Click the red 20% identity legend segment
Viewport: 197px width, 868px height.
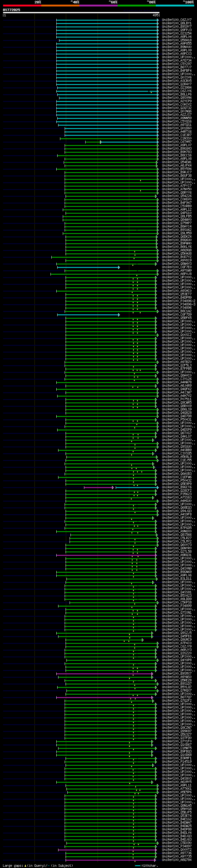[x=22, y=6]
